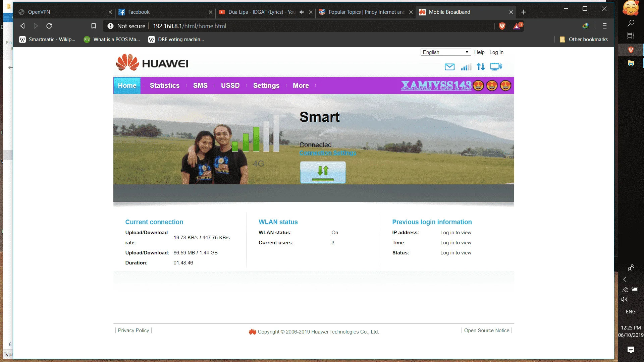The height and width of the screenshot is (362, 644).
Task: Open the network Wi-Fi tray icon
Action: tap(625, 289)
